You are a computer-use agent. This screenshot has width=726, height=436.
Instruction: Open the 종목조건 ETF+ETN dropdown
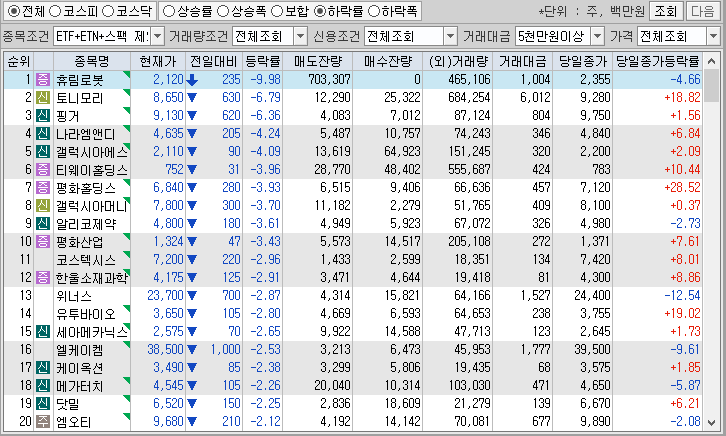(x=158, y=36)
